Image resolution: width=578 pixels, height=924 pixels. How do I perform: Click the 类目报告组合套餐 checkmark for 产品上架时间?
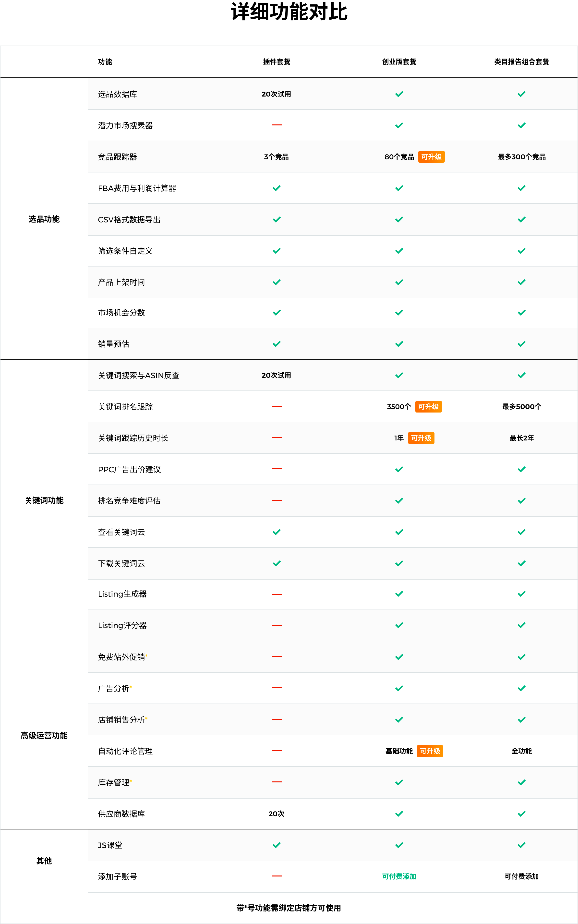click(521, 282)
